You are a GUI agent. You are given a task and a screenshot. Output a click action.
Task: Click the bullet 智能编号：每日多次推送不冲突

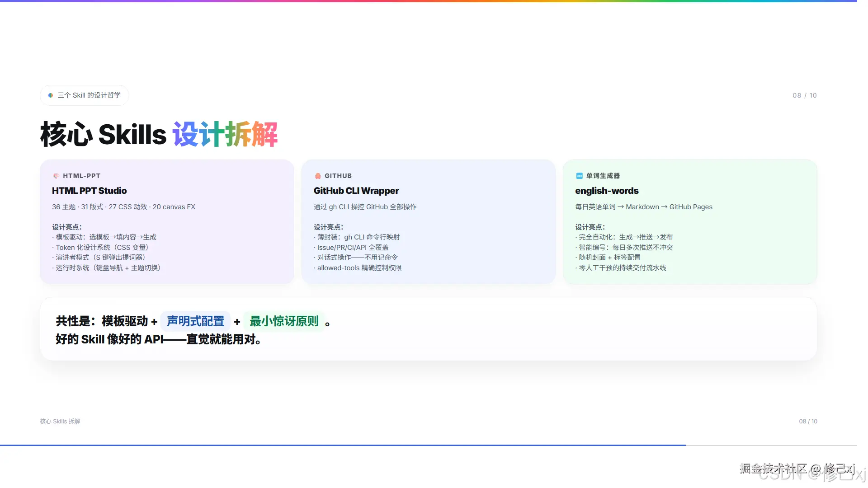pyautogui.click(x=624, y=248)
